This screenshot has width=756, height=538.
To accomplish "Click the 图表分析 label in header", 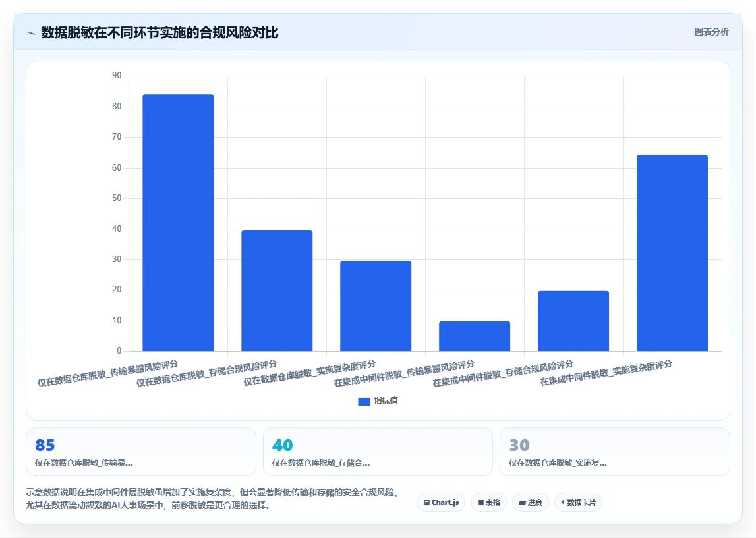I will (x=711, y=32).
